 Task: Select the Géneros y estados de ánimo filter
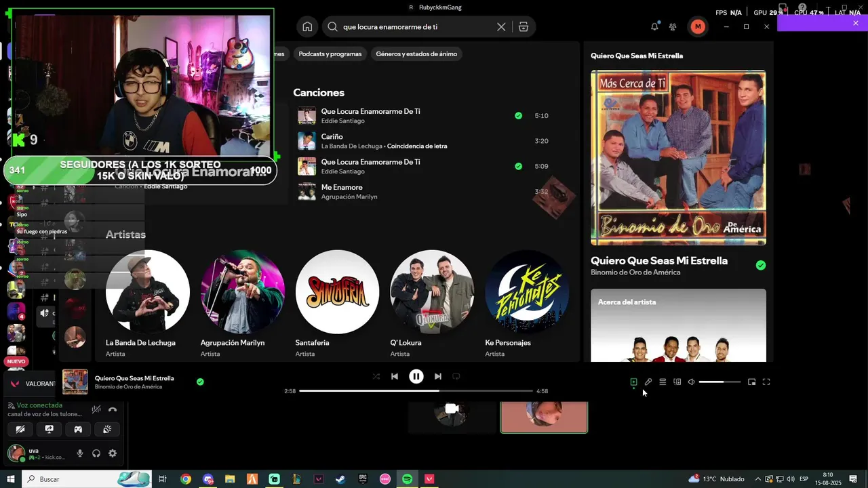tap(416, 54)
